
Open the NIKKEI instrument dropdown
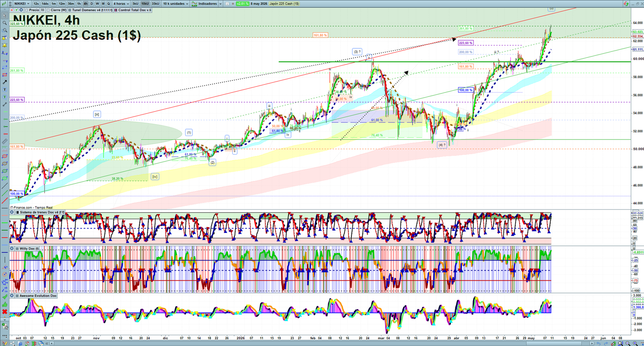[x=22, y=4]
